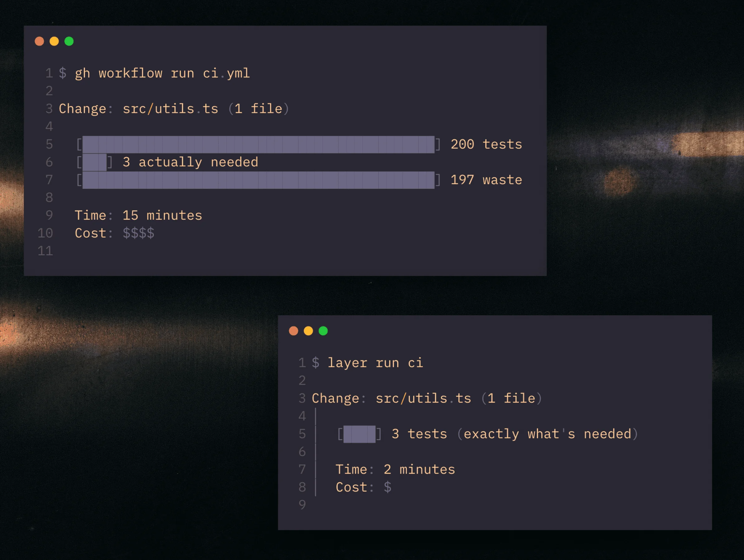The image size is (744, 560).
Task: Click line number 11 in top terminal
Action: coord(46,251)
